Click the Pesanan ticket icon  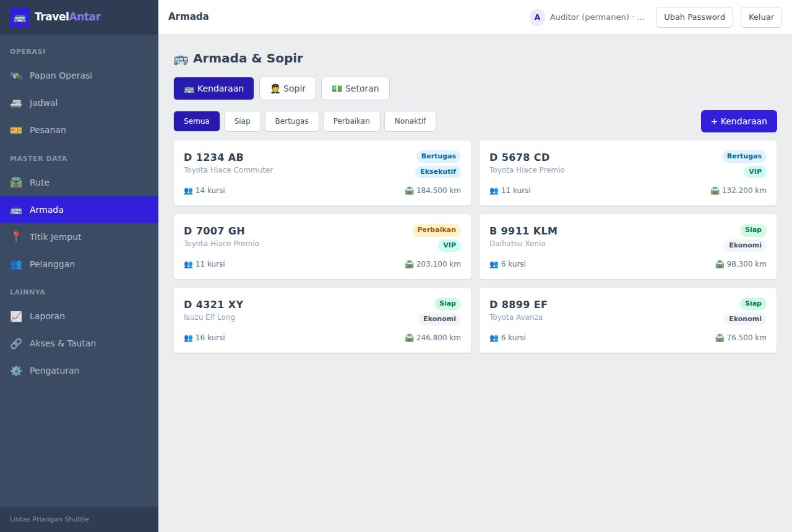pos(16,130)
